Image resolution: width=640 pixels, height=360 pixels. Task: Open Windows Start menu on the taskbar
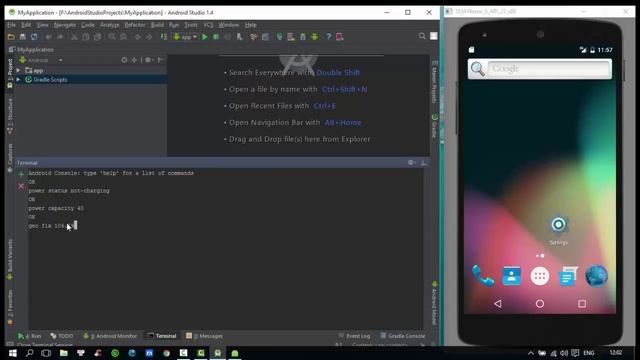(12, 353)
